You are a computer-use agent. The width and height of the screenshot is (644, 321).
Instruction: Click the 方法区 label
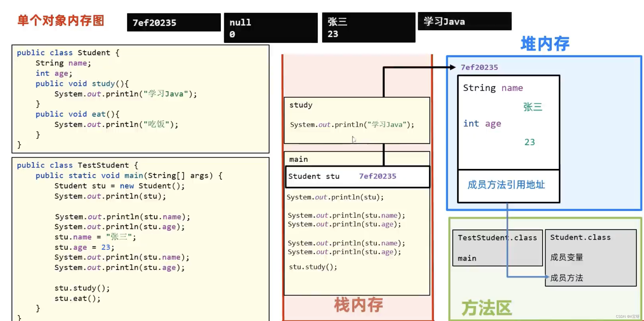[x=487, y=308]
